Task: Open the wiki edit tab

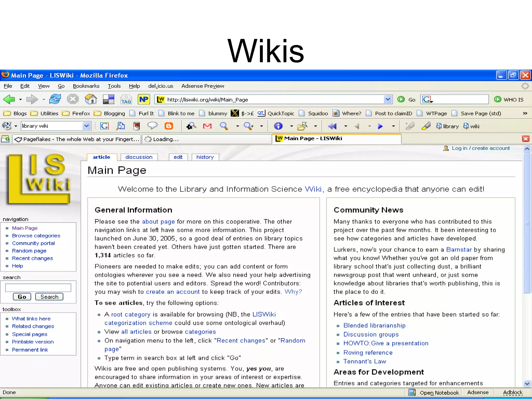Action: click(178, 157)
